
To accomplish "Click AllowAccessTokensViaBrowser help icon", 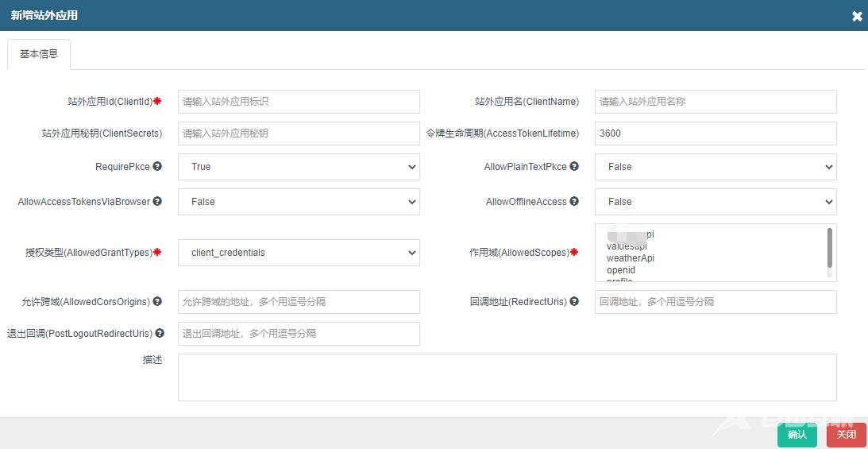I will [x=157, y=202].
